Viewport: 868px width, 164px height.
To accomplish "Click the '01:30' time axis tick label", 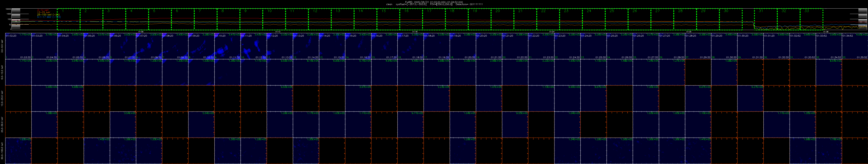I will click(x=689, y=31).
